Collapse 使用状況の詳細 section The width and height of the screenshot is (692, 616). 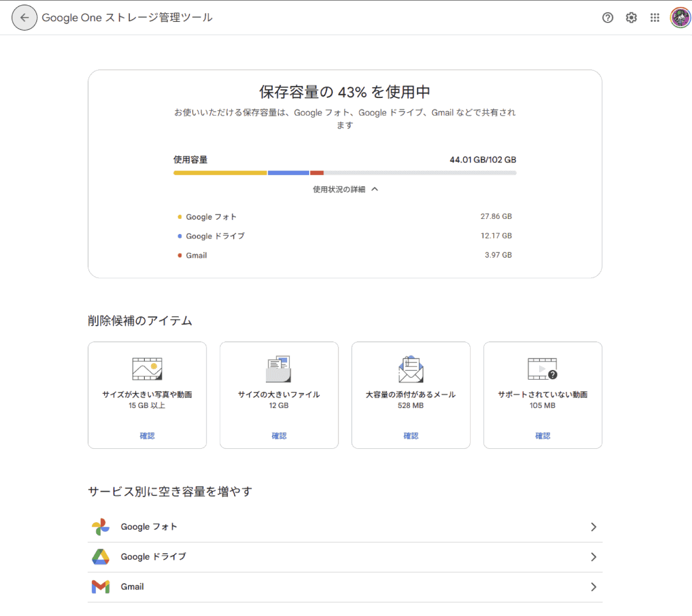point(345,189)
